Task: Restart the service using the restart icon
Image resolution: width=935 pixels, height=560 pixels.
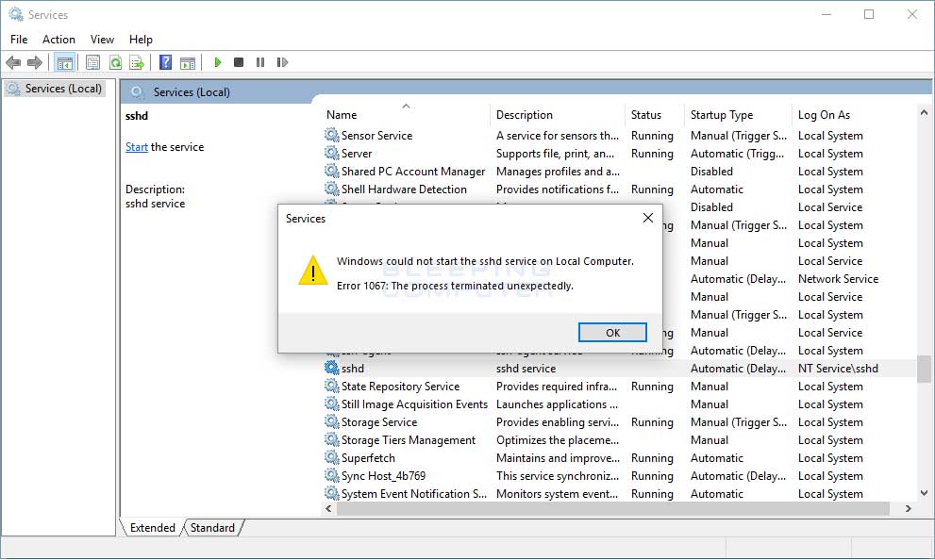Action: click(283, 62)
